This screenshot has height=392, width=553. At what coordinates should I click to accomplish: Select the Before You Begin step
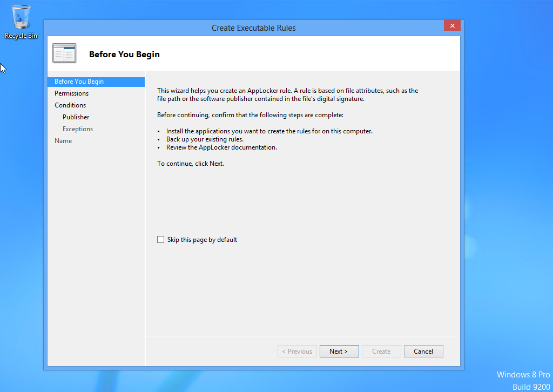click(x=79, y=82)
